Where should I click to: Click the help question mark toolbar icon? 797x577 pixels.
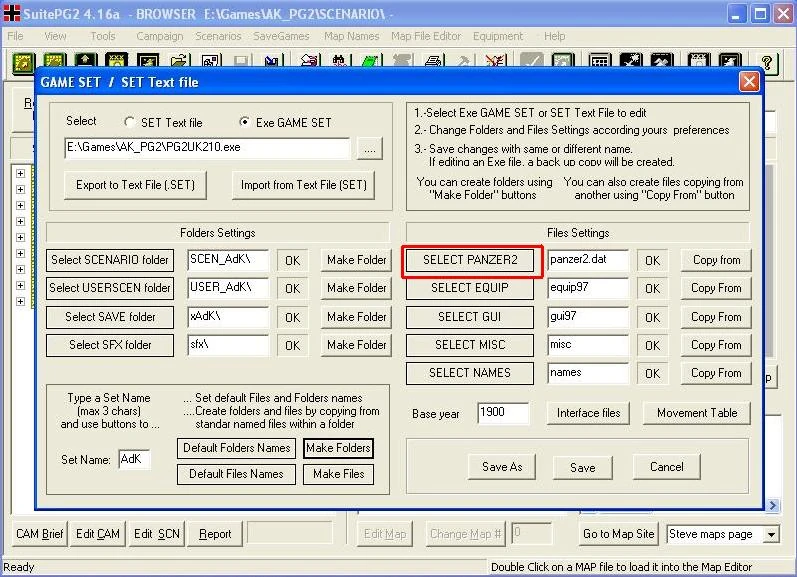pos(767,63)
